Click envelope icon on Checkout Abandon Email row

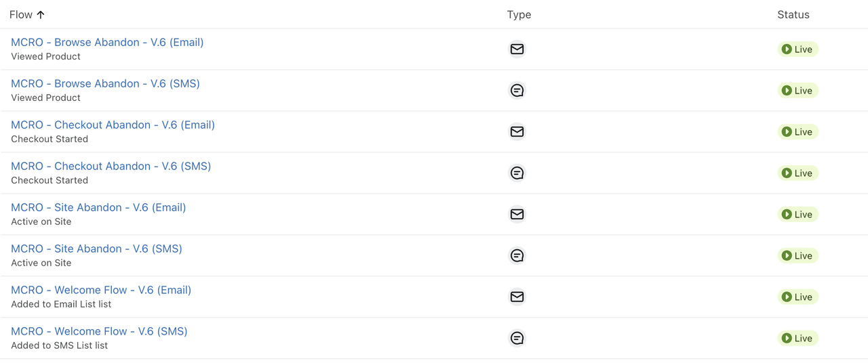(517, 132)
